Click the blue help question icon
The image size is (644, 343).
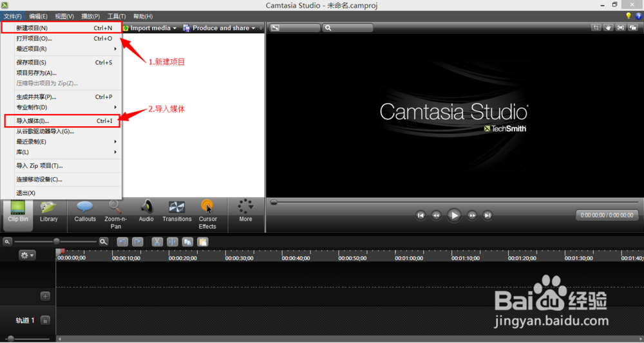click(639, 16)
